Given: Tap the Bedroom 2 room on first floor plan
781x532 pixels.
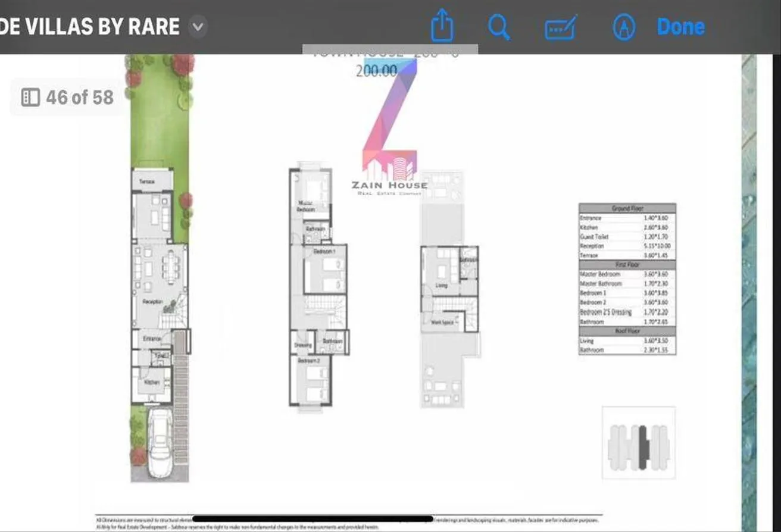Looking at the screenshot, I should (309, 380).
